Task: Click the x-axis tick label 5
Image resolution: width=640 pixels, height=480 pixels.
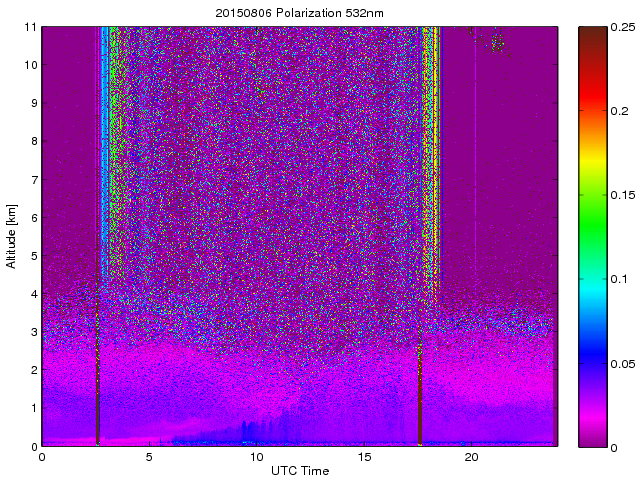Action: 149,457
